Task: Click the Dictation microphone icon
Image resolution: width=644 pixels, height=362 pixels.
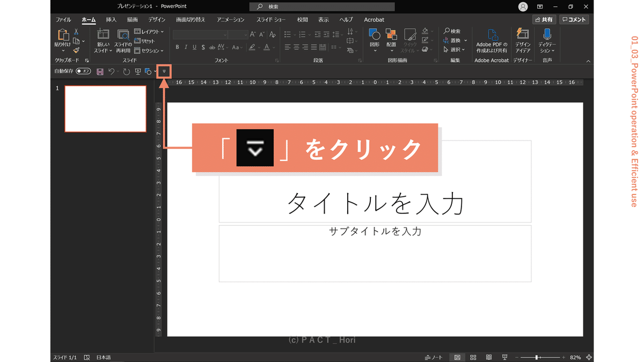Action: (547, 34)
